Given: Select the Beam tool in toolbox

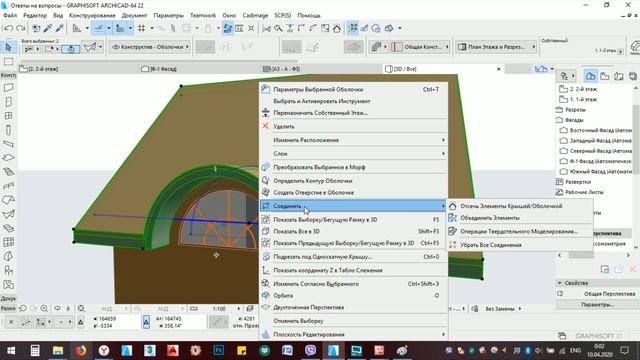Looking at the screenshot, I should [8, 144].
